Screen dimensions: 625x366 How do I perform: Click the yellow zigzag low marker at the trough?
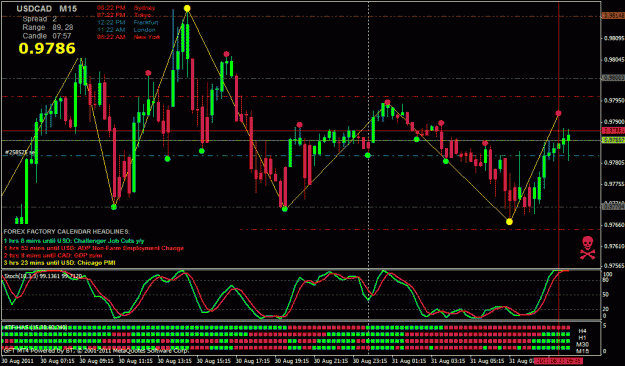click(x=509, y=222)
